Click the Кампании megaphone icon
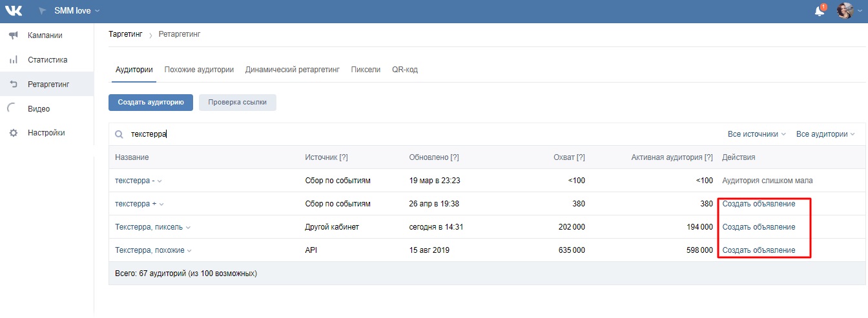This screenshot has width=868, height=318. point(13,35)
